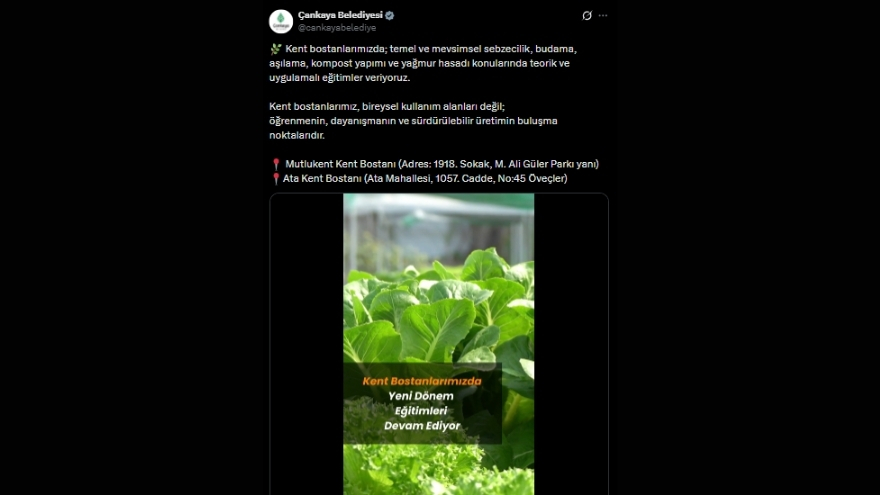Click the Çankaya Belediyesi profile avatar
880x495 pixels.
[x=281, y=21]
